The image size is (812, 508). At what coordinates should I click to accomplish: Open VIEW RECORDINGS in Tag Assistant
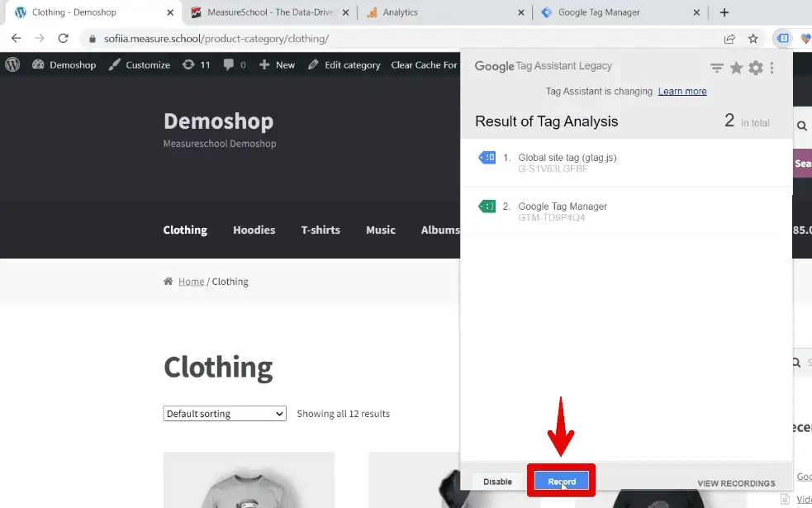pos(735,483)
